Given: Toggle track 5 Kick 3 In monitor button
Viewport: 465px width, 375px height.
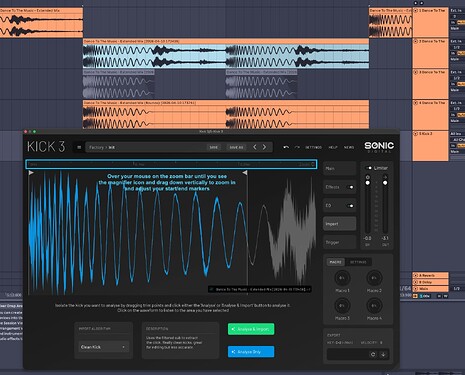Looking at the screenshot, I should (453, 146).
